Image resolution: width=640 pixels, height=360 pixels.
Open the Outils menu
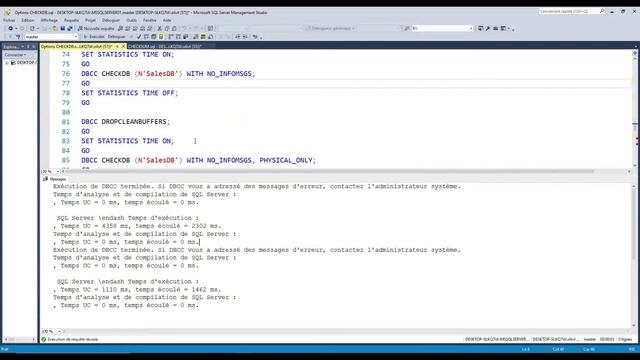[131, 20]
